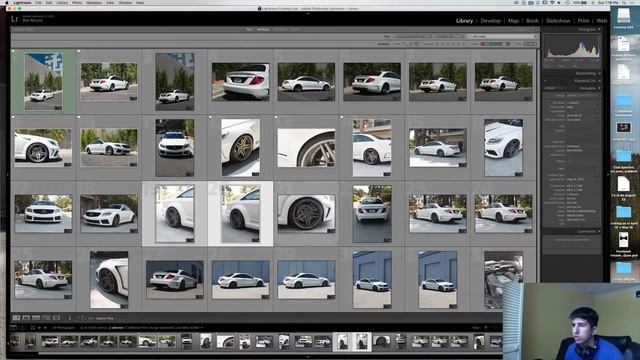Select Attribute in Library Filter bar
The image size is (640, 360).
point(263,29)
